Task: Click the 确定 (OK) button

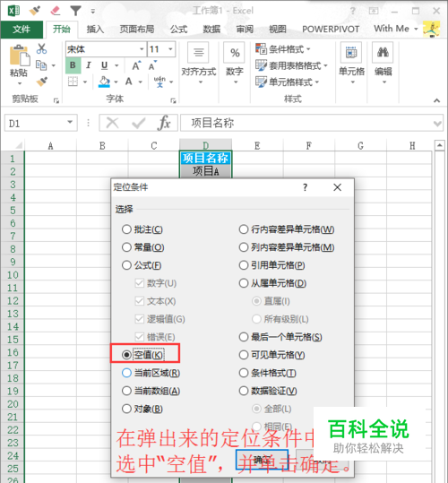Action: coord(262,460)
